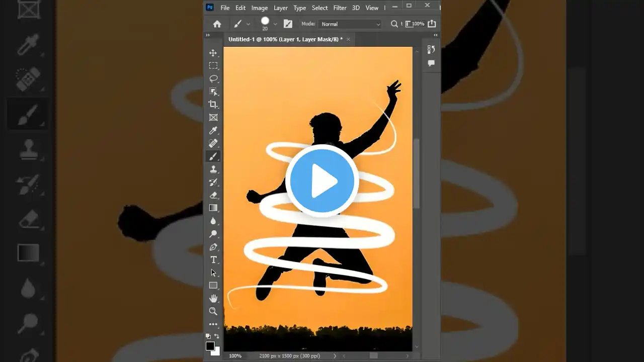
Task: Click the background color swatch
Action: (x=216, y=352)
